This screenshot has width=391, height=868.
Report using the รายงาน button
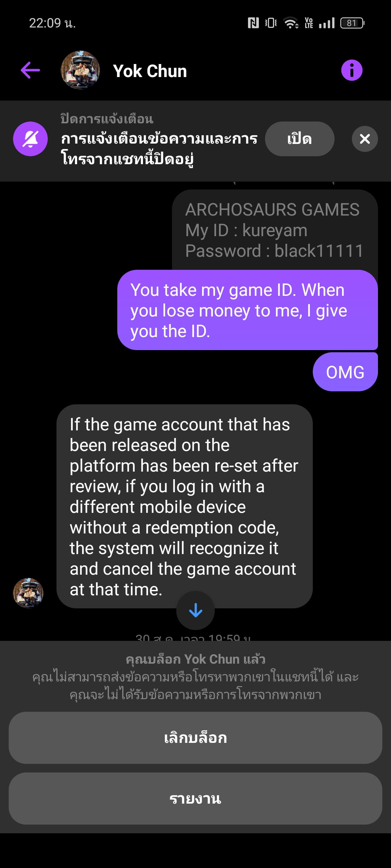point(195,799)
